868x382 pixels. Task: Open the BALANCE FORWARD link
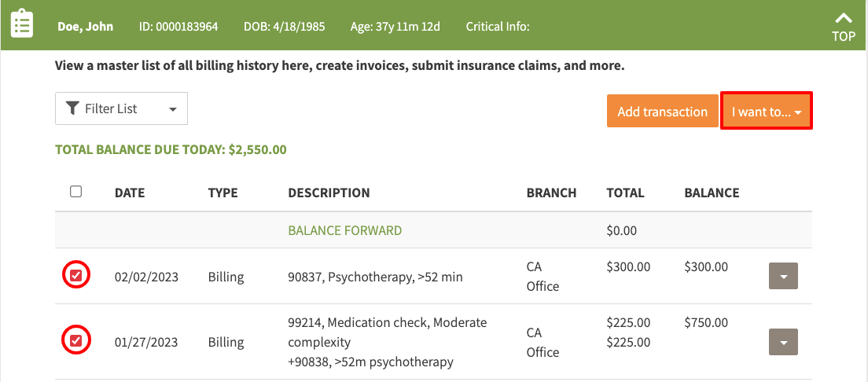coord(344,231)
